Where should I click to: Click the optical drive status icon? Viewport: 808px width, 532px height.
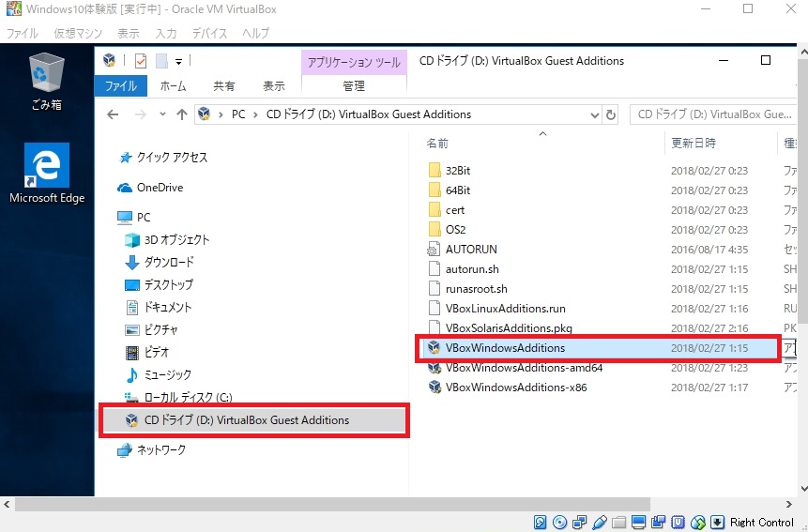pos(559,523)
